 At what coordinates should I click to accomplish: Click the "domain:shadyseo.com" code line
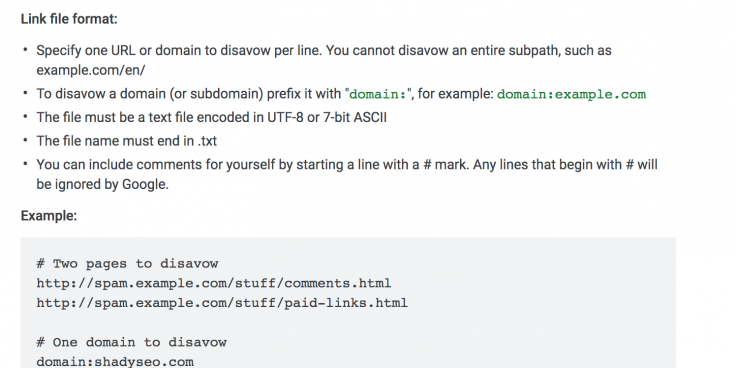point(115,362)
